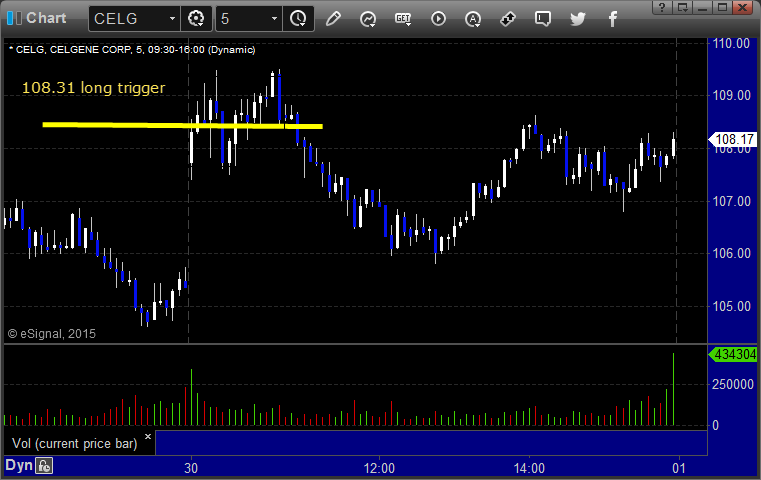Click the 01 date label on time axis
761x480 pixels.
pos(679,468)
